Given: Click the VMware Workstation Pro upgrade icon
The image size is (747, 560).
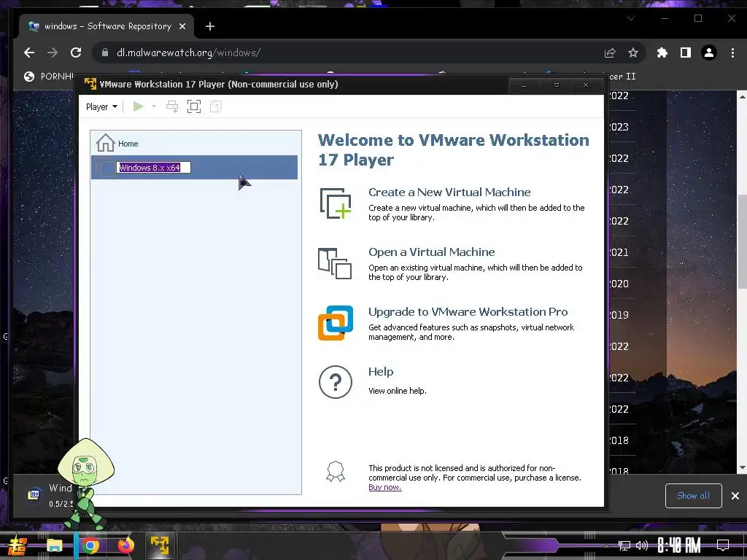Looking at the screenshot, I should (x=336, y=323).
